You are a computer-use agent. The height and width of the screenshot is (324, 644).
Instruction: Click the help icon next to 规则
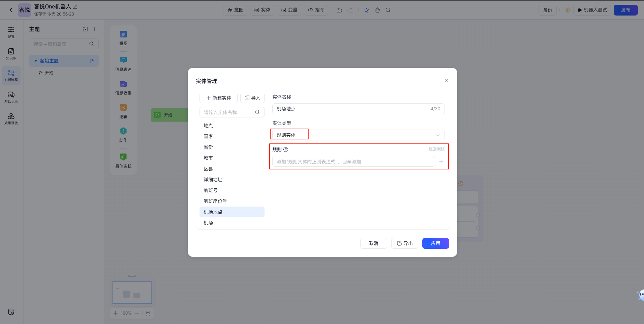tap(286, 150)
